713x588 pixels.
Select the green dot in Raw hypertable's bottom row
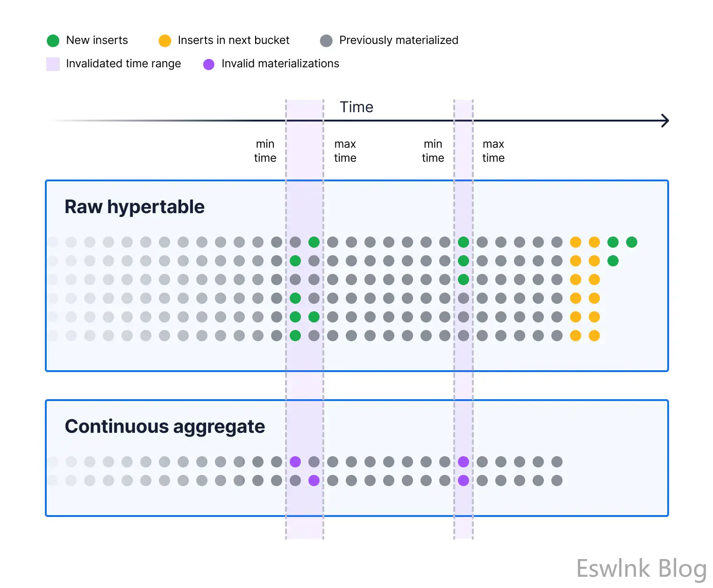295,336
